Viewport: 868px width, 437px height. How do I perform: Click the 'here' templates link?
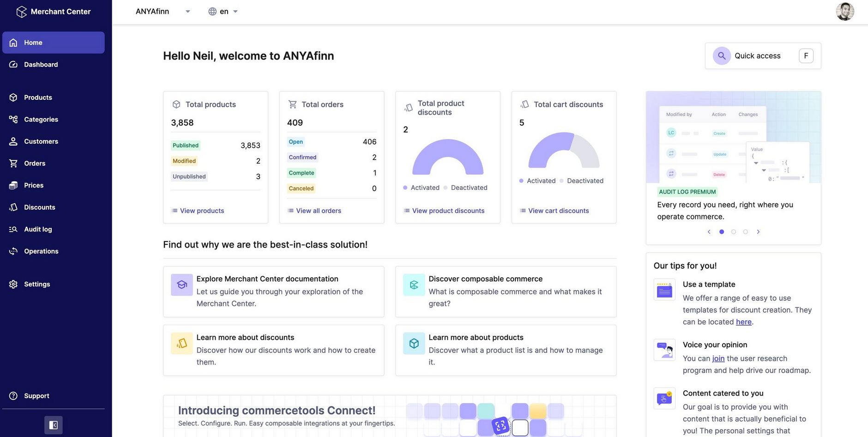[743, 322]
